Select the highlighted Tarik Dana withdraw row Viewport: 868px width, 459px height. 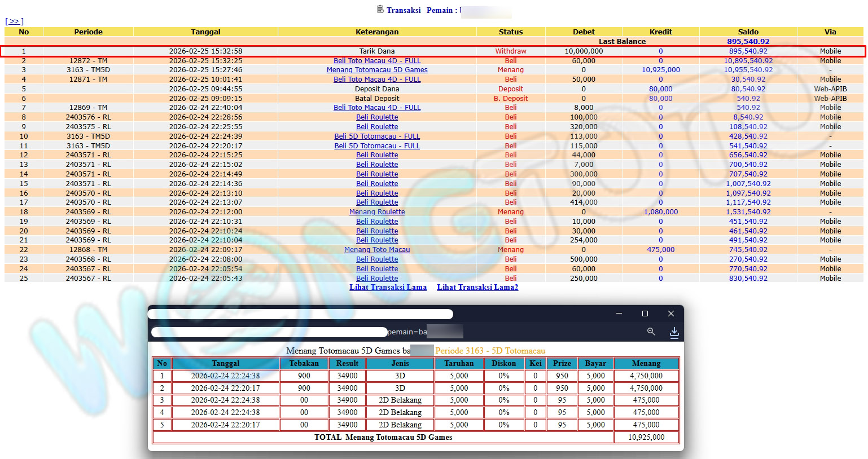[x=377, y=51]
